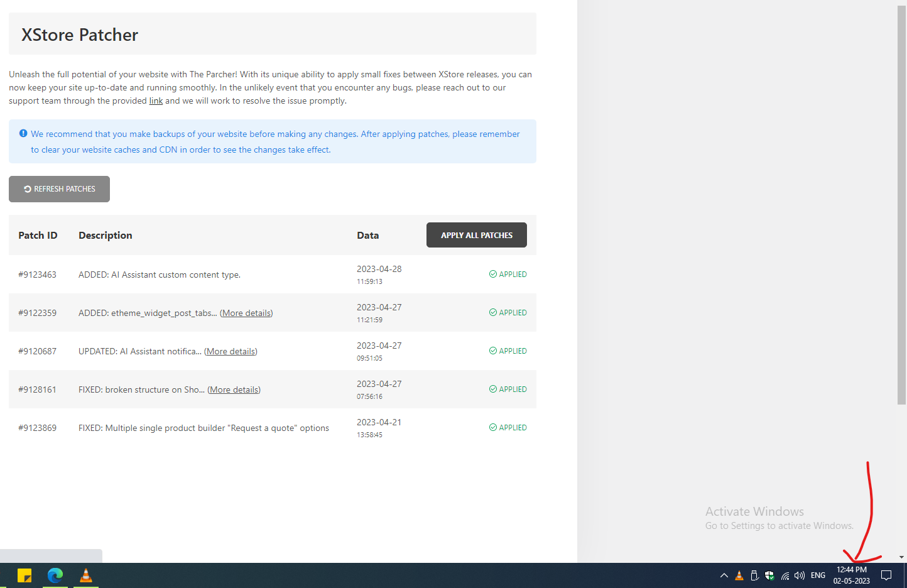Click the APPLIED check icon for patch #9123869
Image resolution: width=907 pixels, height=588 pixels.
(x=493, y=427)
